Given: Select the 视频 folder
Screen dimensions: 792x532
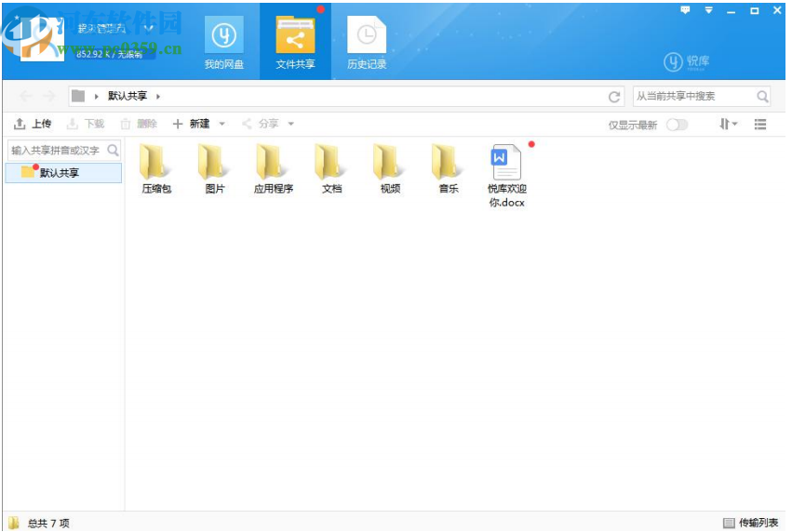Looking at the screenshot, I should (391, 169).
